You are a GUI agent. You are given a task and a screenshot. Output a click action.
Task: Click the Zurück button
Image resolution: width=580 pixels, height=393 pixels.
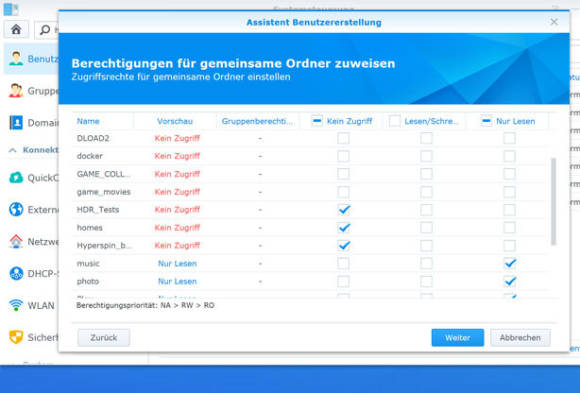click(104, 337)
